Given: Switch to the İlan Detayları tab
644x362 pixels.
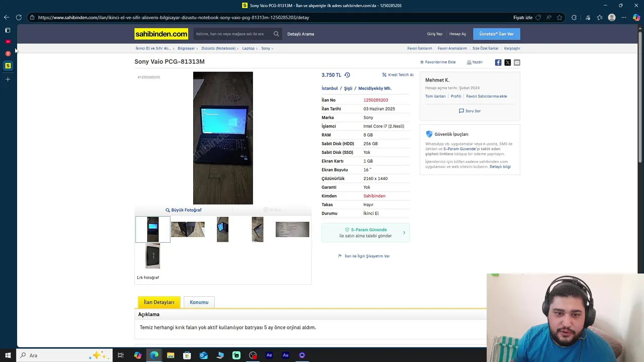Looking at the screenshot, I should coord(159,302).
